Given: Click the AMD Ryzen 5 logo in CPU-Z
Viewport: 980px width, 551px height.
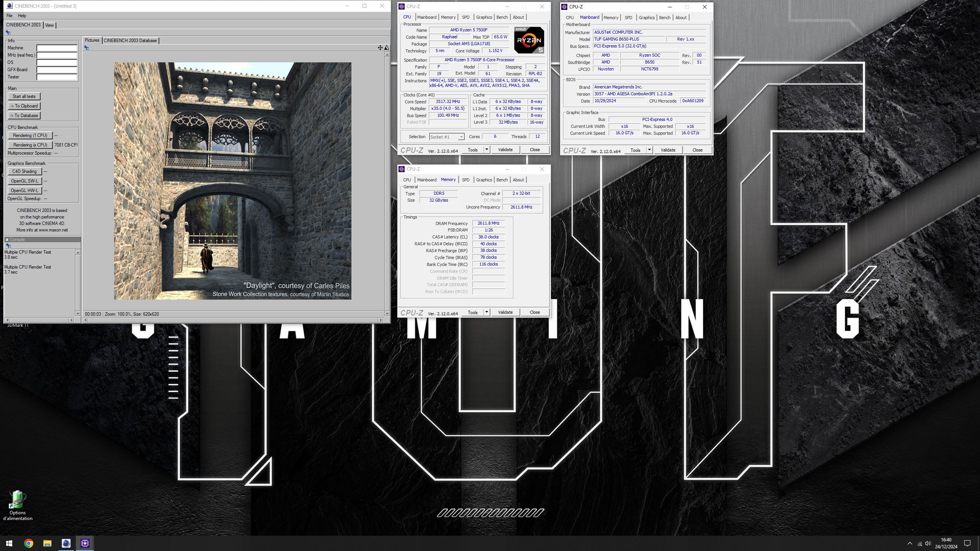Looking at the screenshot, I should (x=529, y=40).
